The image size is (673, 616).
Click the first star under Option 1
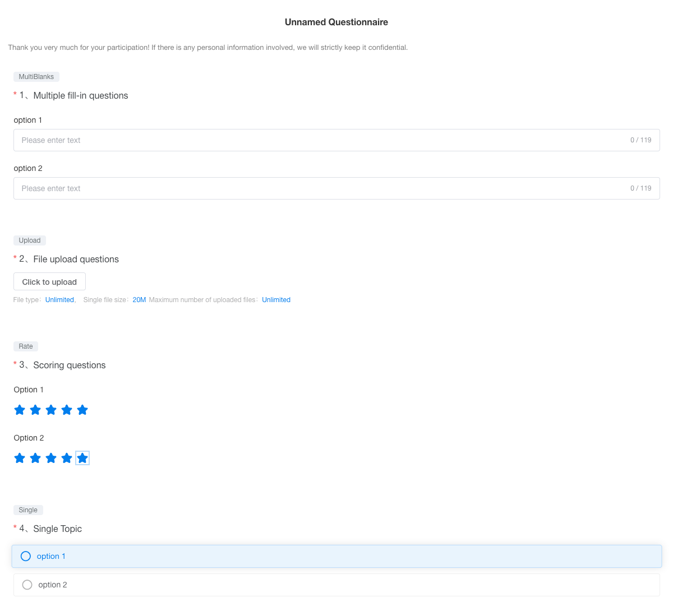(x=20, y=410)
